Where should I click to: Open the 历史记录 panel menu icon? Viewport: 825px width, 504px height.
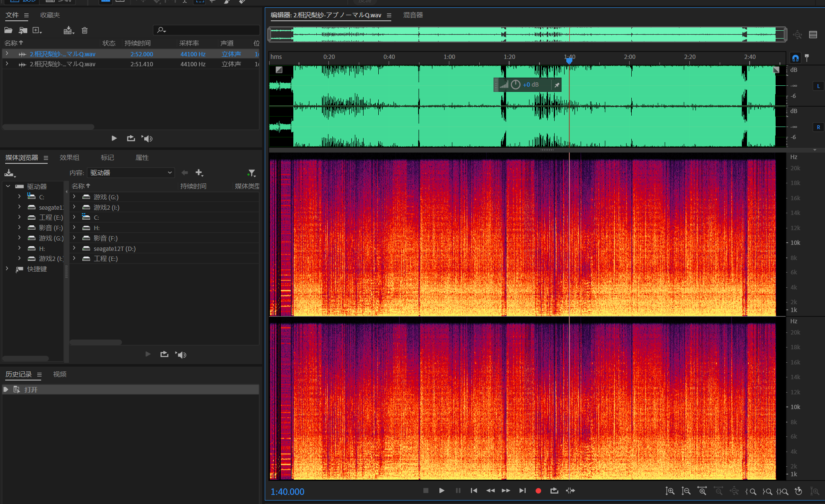coord(39,374)
